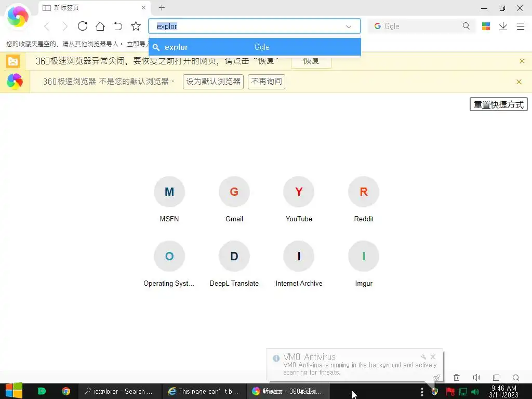Click the volume tray icon
Screen dimensions: 532x399
[x=475, y=392]
